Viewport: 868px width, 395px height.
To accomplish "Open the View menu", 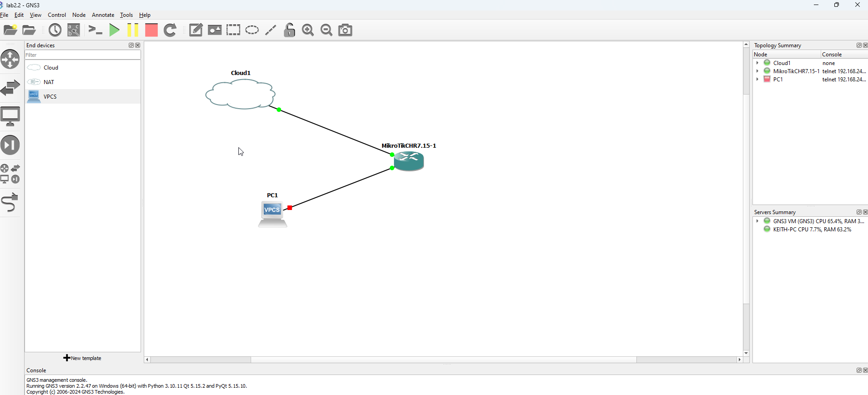I will (35, 15).
